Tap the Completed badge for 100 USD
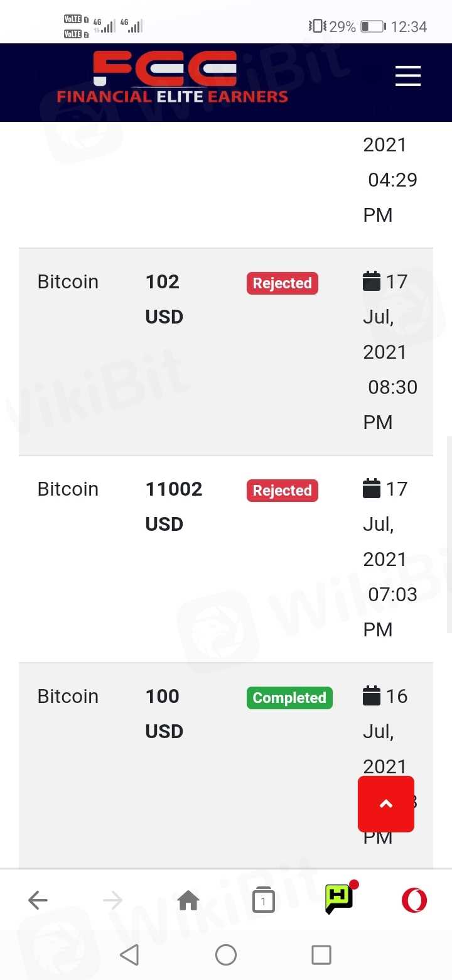The width and height of the screenshot is (452, 980). point(289,698)
